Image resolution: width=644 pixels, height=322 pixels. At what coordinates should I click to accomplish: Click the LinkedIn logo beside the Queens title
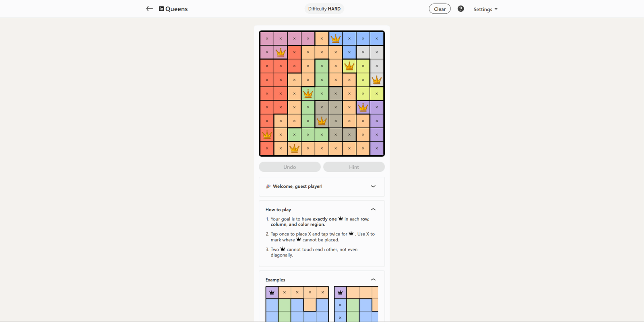point(161,8)
